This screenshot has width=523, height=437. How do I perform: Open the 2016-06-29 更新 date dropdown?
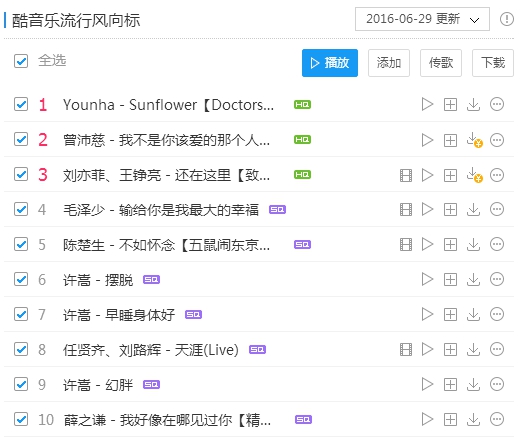pyautogui.click(x=422, y=19)
